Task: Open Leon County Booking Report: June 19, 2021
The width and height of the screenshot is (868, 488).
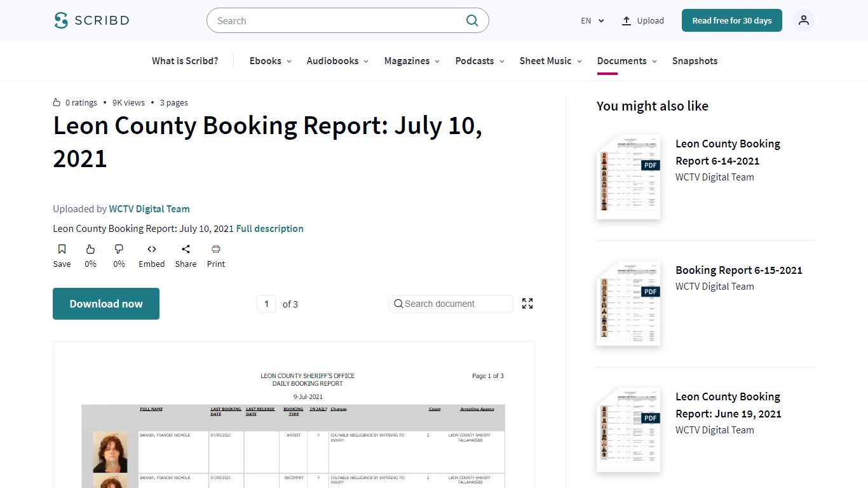Action: pyautogui.click(x=728, y=405)
